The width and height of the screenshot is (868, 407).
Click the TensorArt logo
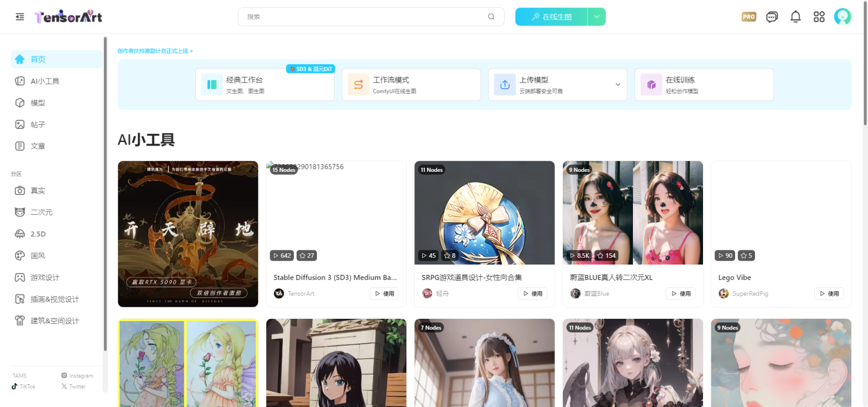[67, 16]
